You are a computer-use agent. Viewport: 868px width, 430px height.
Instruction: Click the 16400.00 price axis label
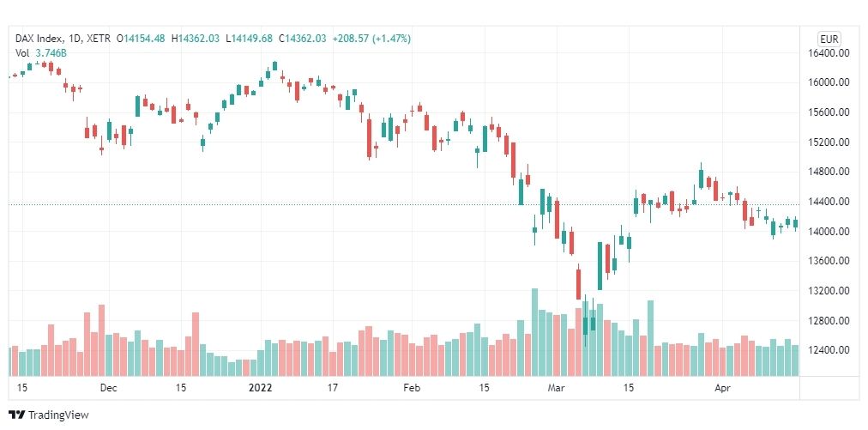[829, 53]
